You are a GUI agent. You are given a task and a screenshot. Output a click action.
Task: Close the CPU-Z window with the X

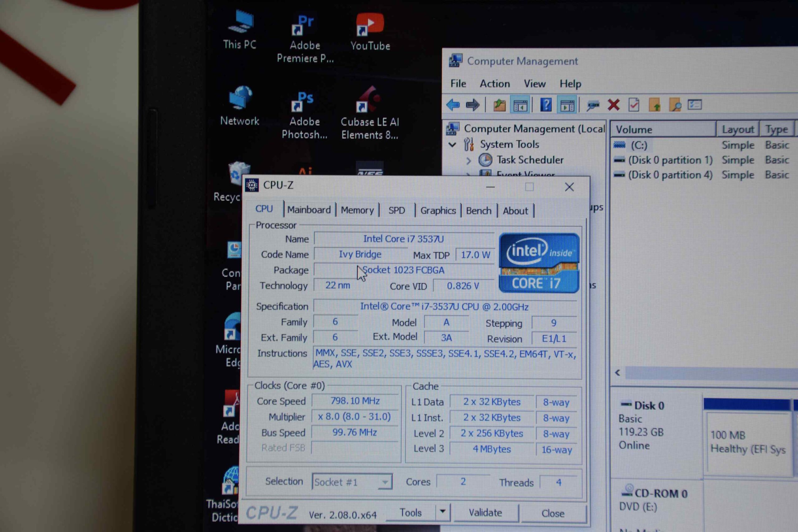[569, 187]
